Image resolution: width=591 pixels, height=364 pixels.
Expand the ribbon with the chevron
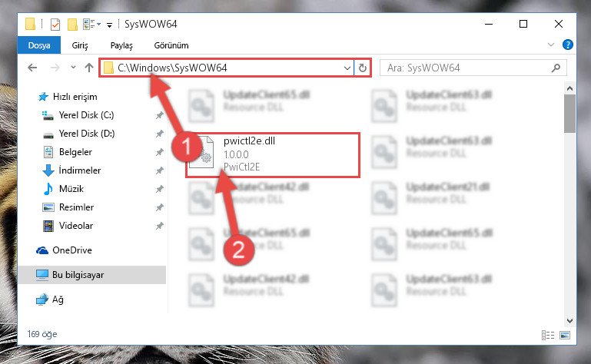coord(551,45)
